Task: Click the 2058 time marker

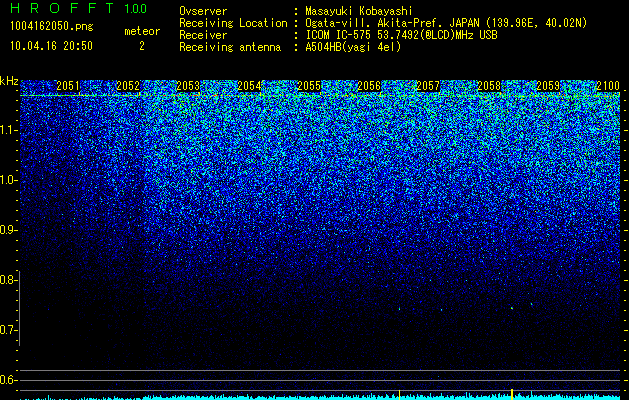Action: coord(489,86)
